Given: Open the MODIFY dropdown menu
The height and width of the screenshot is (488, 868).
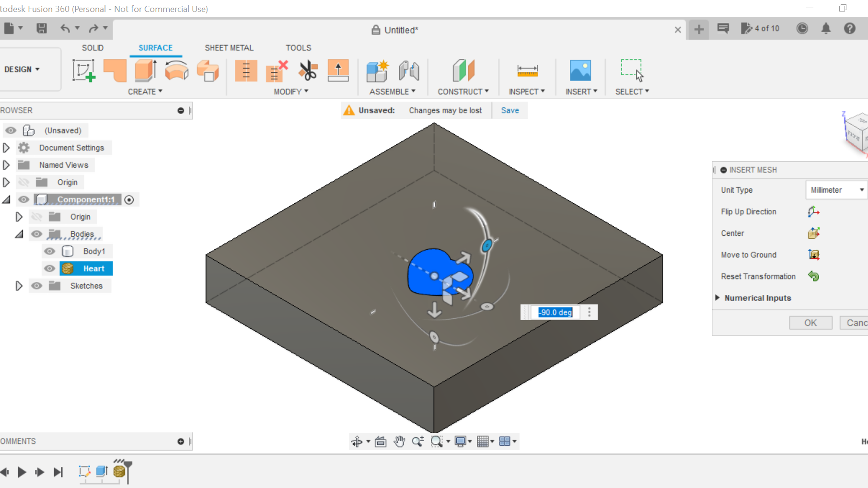Looking at the screenshot, I should point(291,92).
